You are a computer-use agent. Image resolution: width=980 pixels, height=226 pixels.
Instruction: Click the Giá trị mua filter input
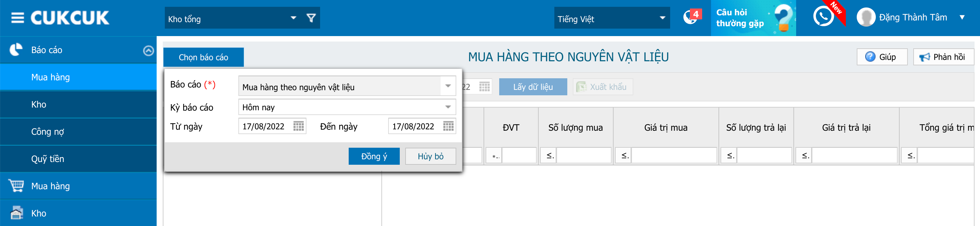pyautogui.click(x=674, y=156)
